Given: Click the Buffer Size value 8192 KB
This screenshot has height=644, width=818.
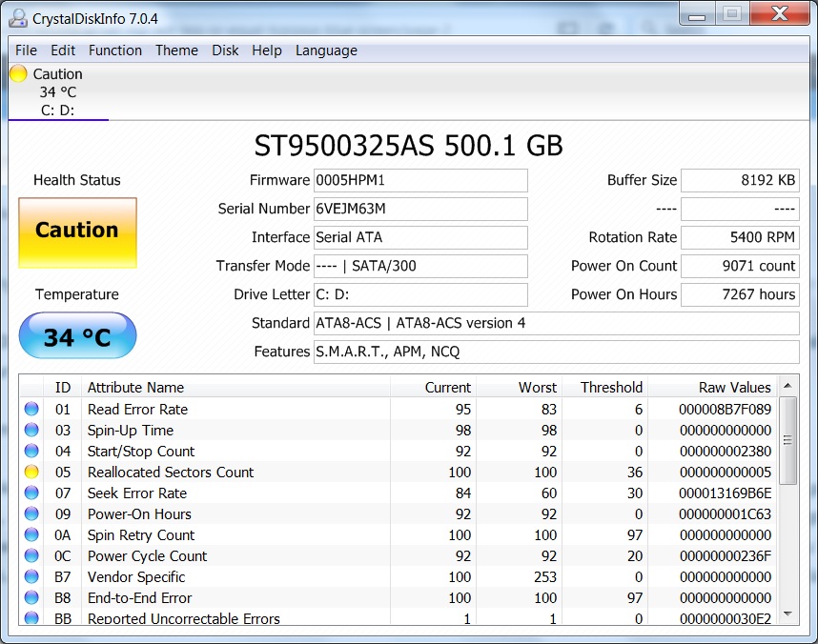Looking at the screenshot, I should 740,180.
